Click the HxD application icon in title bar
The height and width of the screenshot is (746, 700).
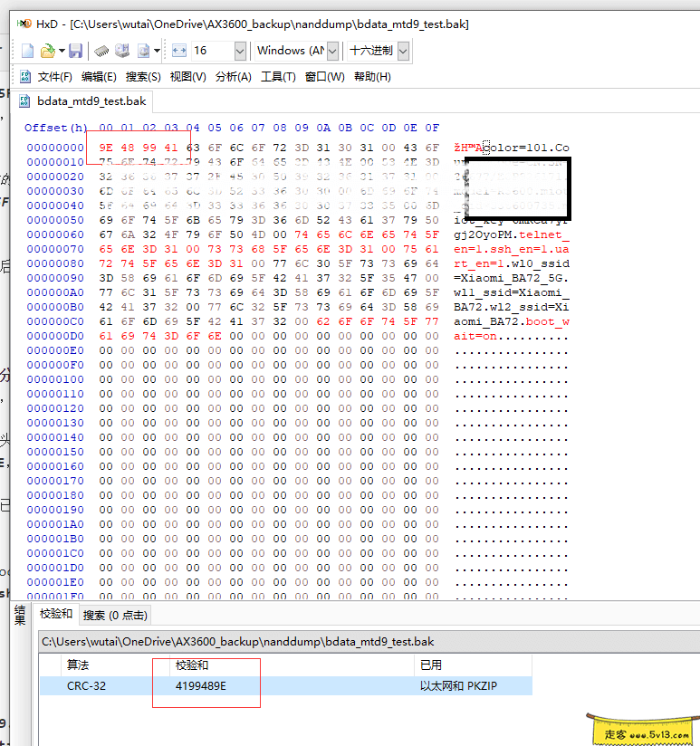click(24, 24)
